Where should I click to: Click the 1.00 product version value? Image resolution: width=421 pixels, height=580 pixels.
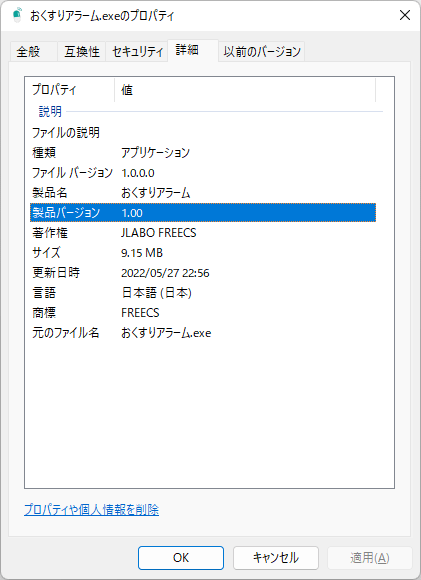[132, 213]
